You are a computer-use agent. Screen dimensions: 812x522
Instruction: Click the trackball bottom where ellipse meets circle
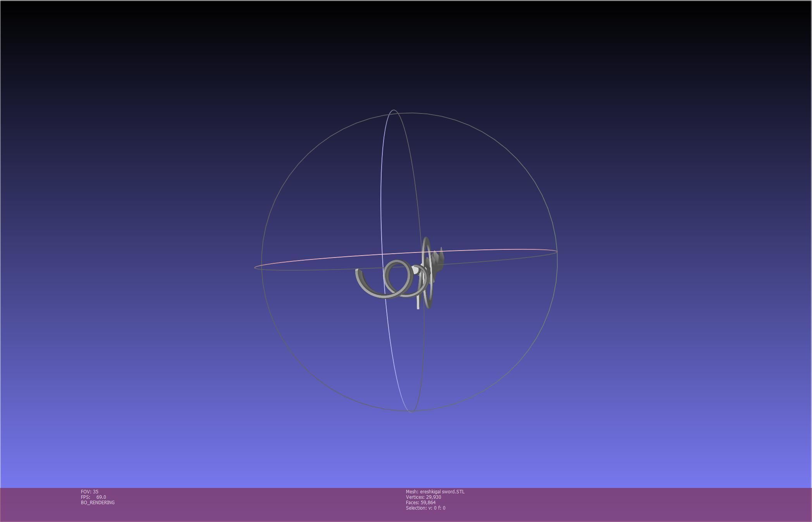(x=411, y=411)
